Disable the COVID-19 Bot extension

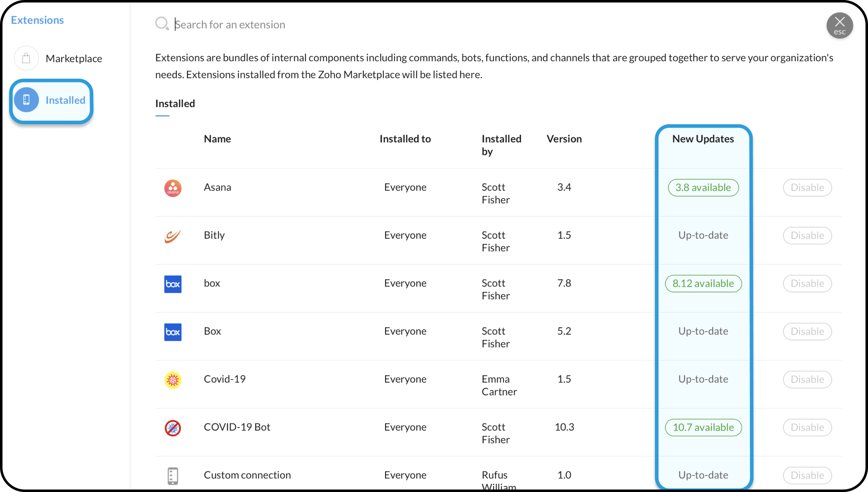pyautogui.click(x=807, y=427)
